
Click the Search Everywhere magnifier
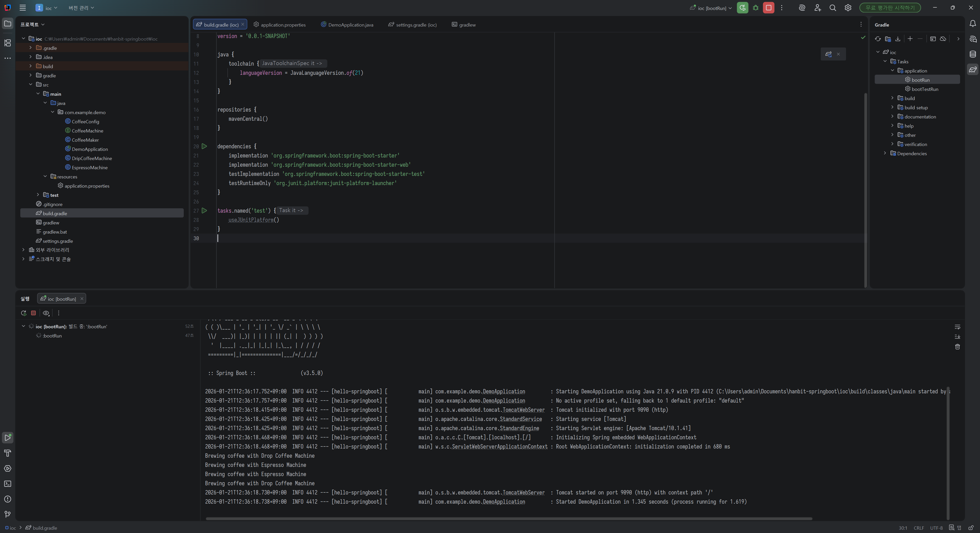click(832, 8)
